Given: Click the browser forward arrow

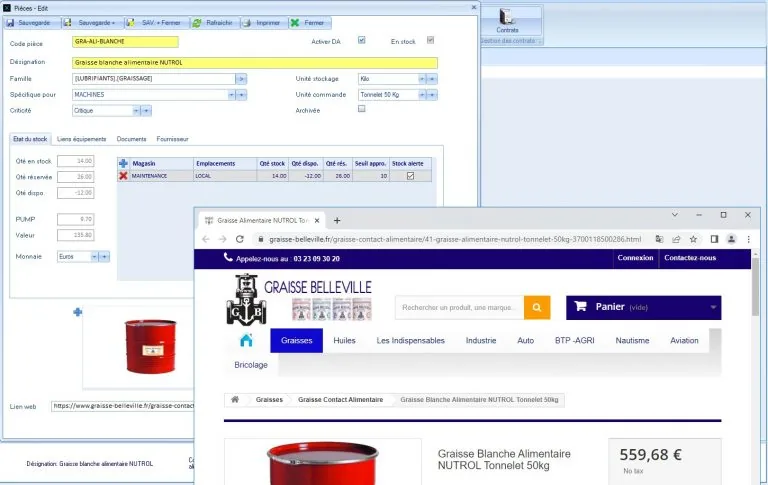Looking at the screenshot, I should (x=222, y=240).
